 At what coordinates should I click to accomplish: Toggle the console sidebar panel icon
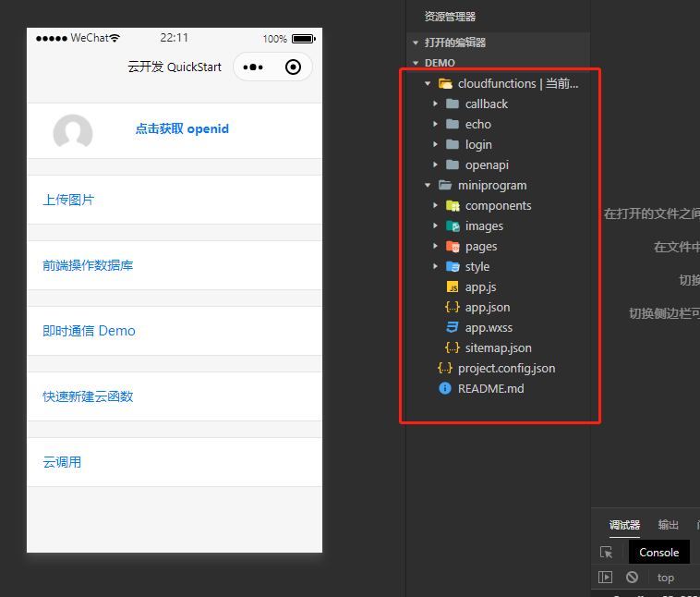(x=606, y=578)
